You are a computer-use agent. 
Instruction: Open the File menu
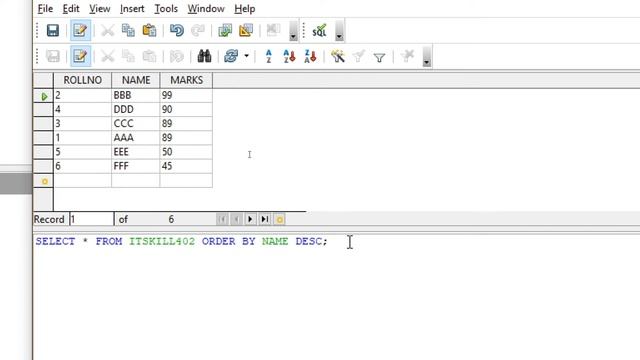coord(45,9)
